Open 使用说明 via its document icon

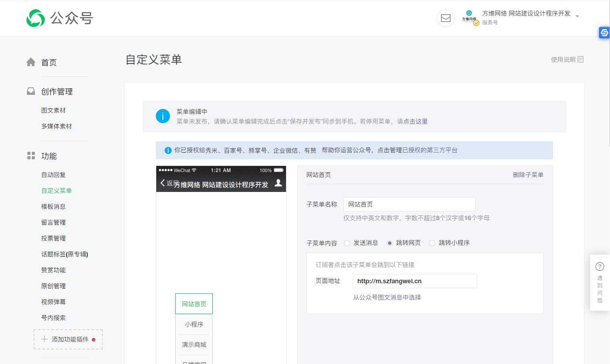click(580, 59)
